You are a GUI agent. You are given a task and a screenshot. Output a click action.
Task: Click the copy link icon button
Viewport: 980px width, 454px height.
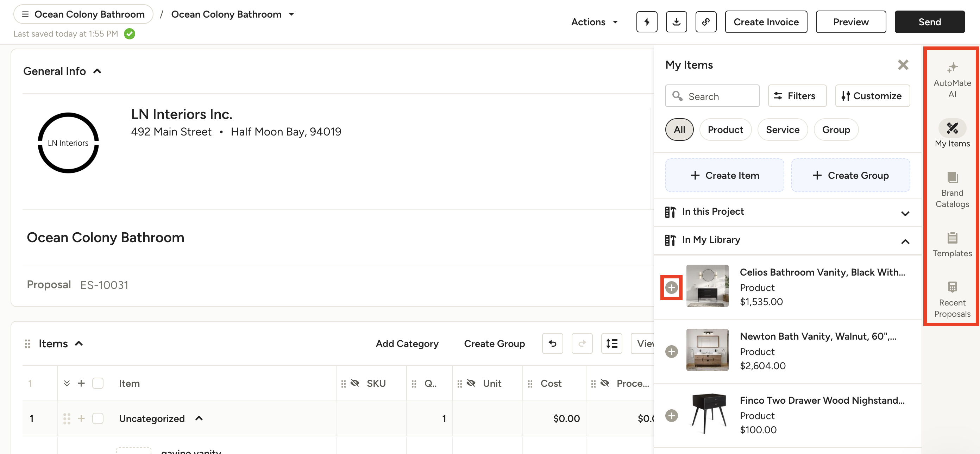tap(706, 22)
